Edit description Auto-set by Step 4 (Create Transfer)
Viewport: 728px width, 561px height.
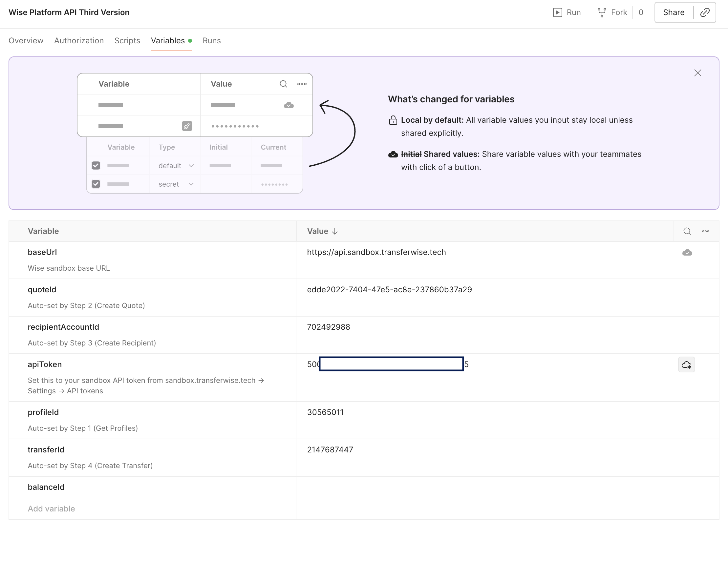pos(90,466)
